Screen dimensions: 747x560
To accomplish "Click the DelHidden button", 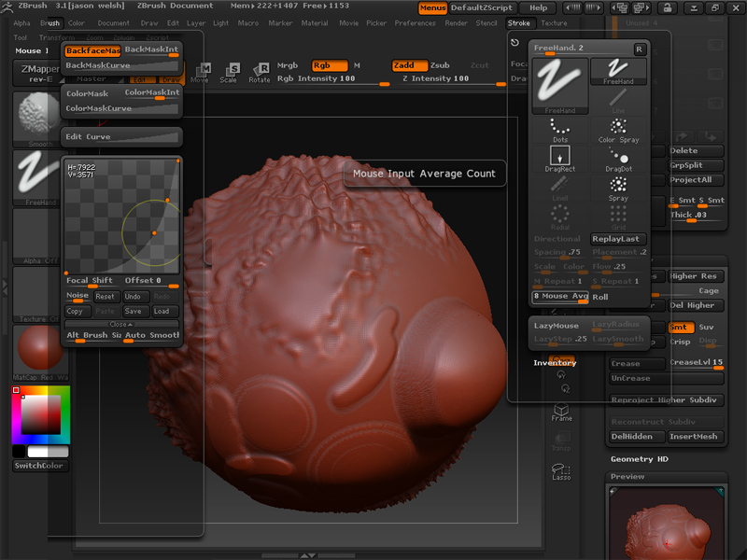I will pyautogui.click(x=637, y=437).
